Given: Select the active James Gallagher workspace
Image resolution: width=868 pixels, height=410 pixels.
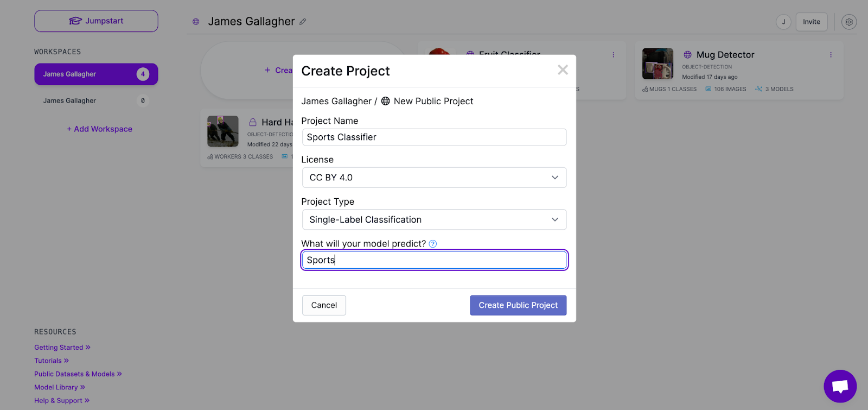Looking at the screenshot, I should (96, 74).
